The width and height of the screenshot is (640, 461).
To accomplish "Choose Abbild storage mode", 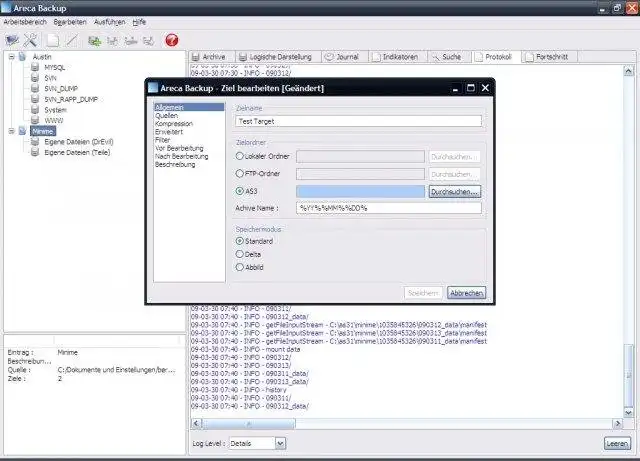I will click(x=240, y=267).
